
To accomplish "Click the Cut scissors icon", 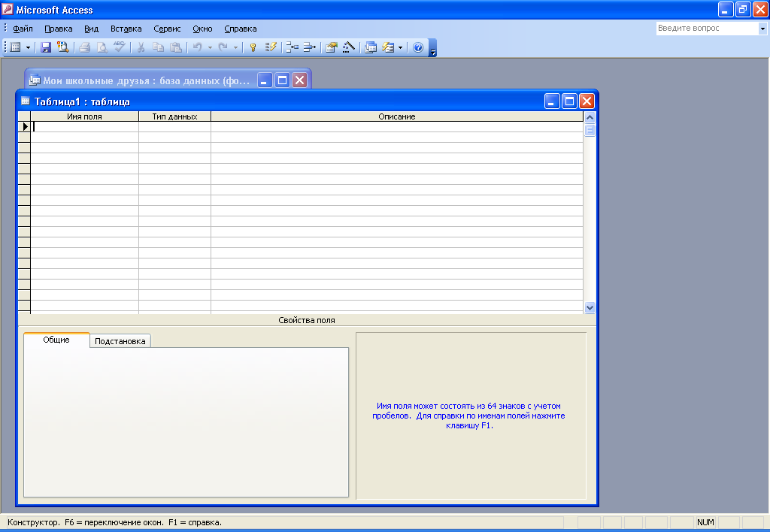I will [x=141, y=47].
